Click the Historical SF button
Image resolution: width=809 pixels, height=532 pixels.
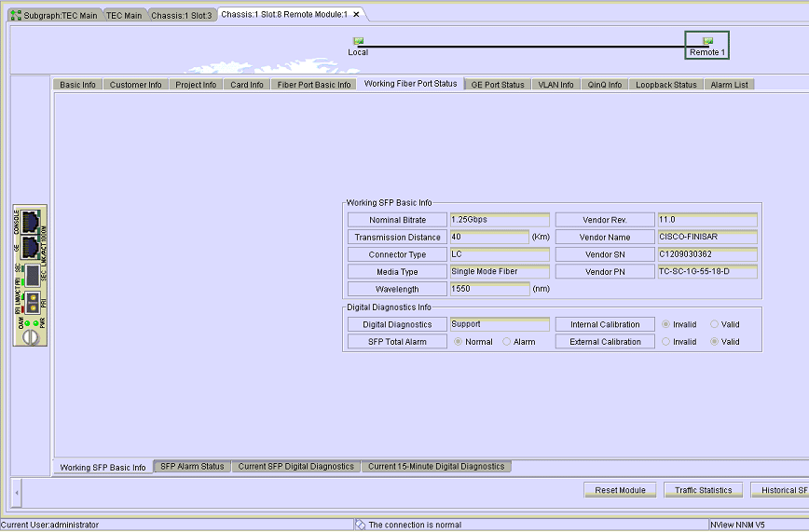780,490
